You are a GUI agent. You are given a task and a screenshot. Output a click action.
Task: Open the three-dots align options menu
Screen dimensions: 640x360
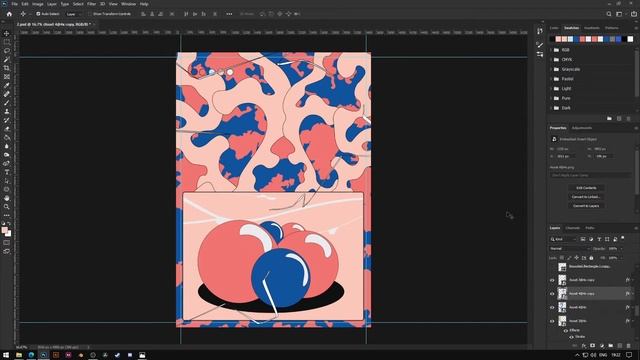coord(229,14)
